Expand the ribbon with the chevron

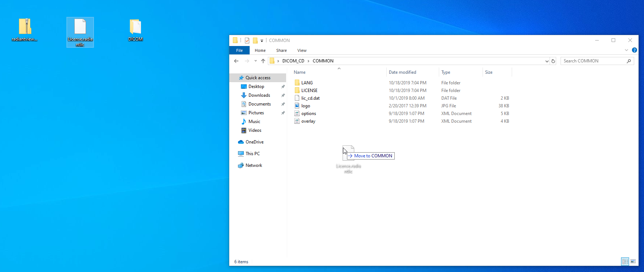coord(627,50)
